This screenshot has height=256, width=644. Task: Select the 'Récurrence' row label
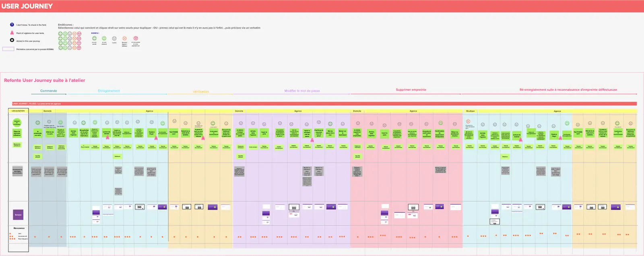19,228
